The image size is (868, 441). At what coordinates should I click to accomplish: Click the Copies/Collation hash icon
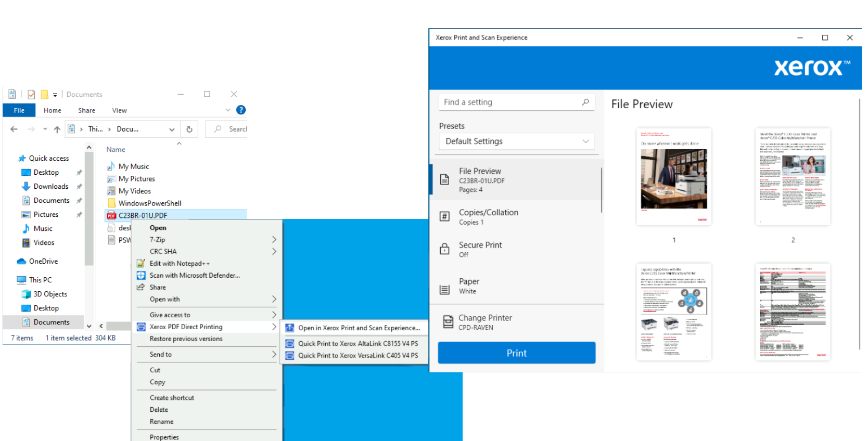pyautogui.click(x=444, y=216)
